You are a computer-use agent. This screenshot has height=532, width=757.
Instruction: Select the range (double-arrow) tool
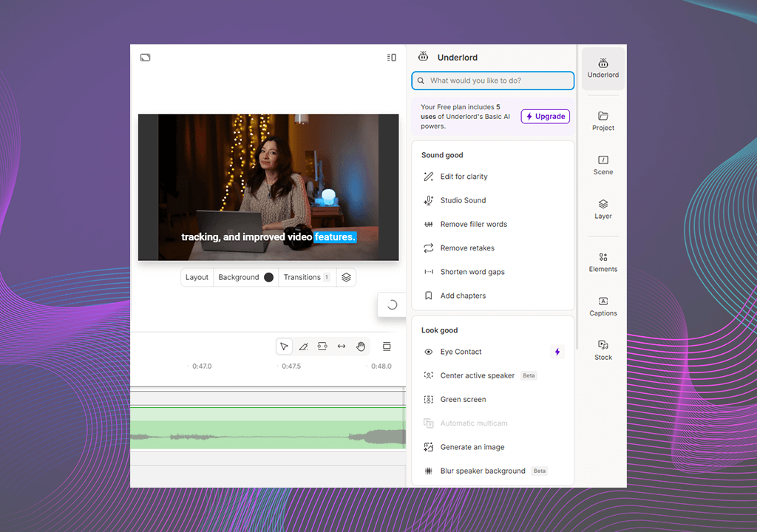342,347
